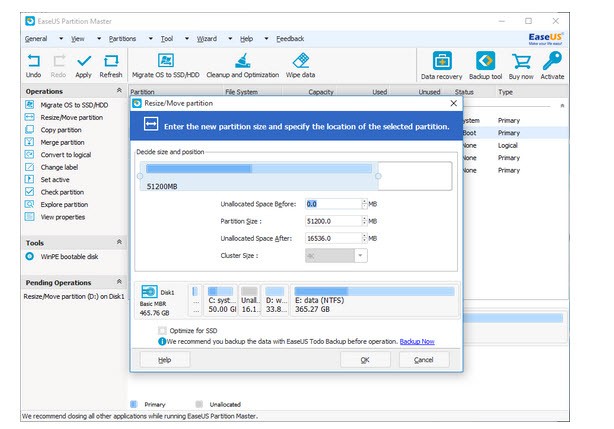Open the View menu dropdown arrow

click(99, 39)
